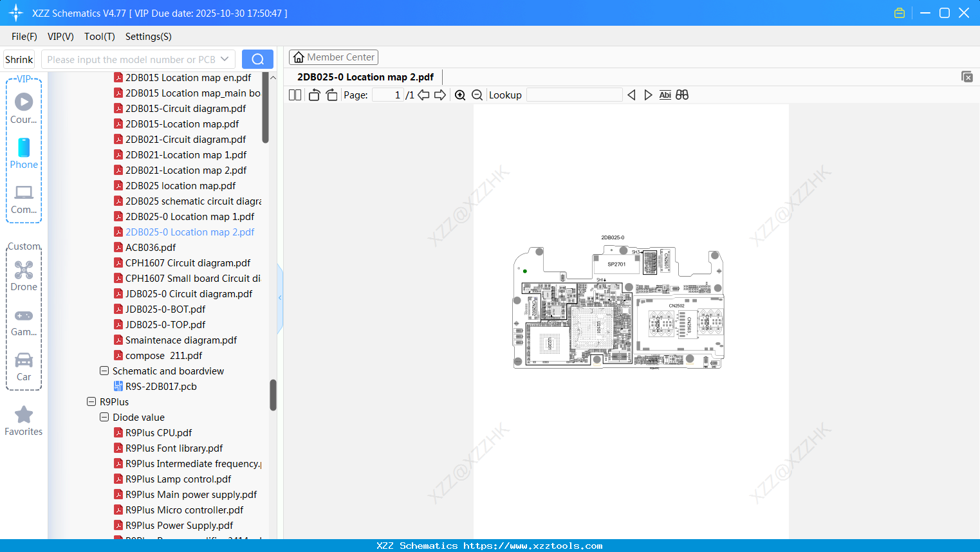The image size is (980, 552).
Task: Zoom out of the location map
Action: 477,95
